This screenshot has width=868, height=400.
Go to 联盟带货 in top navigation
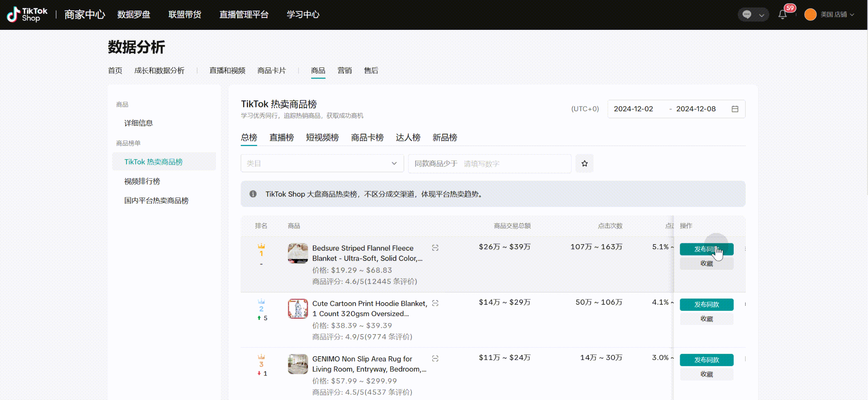coord(185,15)
